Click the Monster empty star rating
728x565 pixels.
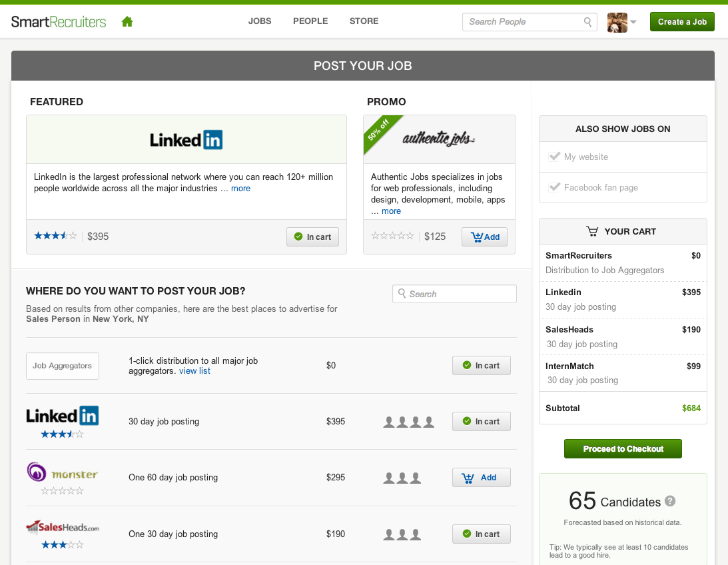click(x=62, y=491)
